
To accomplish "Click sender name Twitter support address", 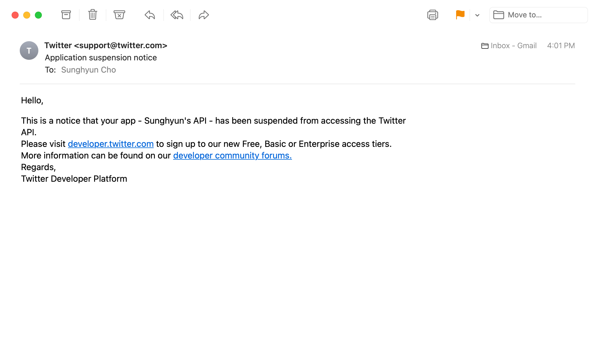I will click(x=106, y=46).
